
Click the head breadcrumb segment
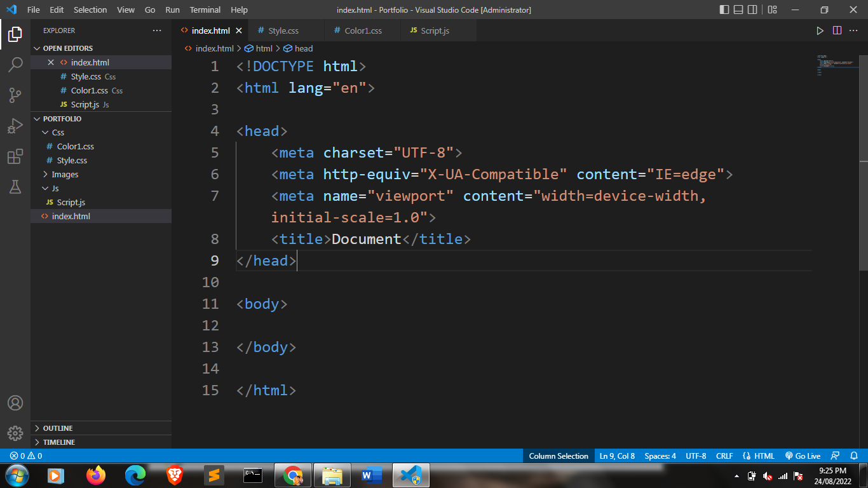tap(298, 48)
